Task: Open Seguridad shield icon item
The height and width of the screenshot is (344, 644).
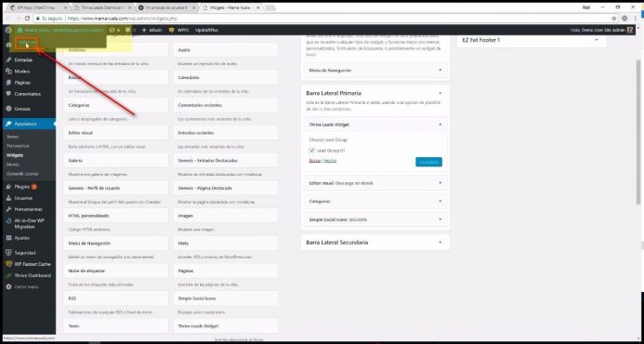Action: [x=8, y=253]
